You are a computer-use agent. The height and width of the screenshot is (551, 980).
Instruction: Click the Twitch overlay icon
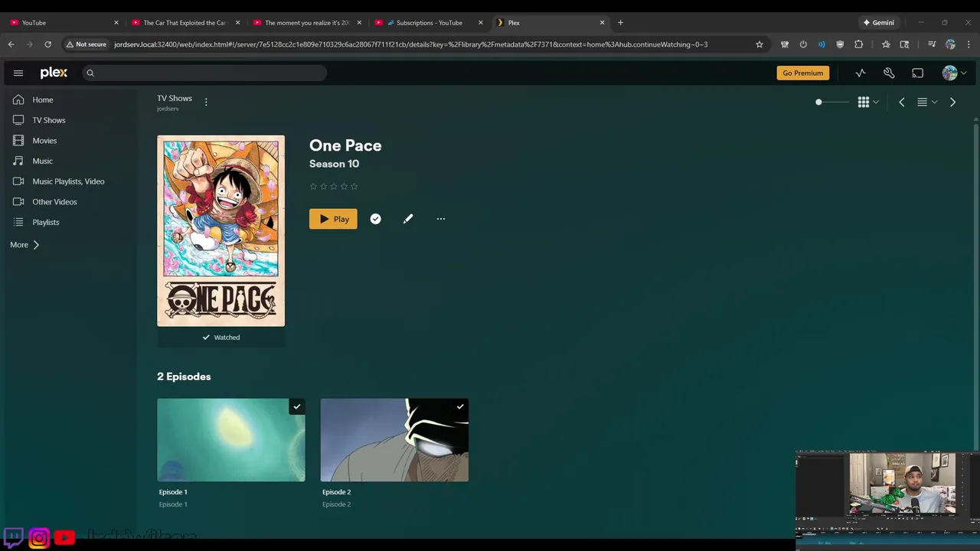click(x=14, y=537)
